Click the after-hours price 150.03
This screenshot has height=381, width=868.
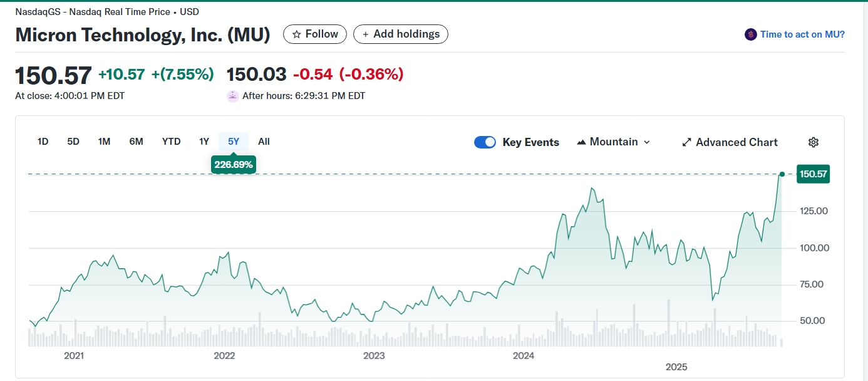256,75
